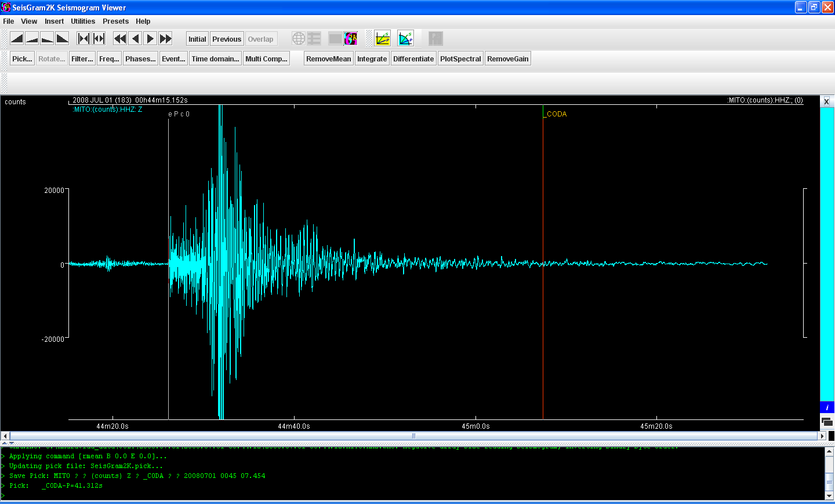Click the small icon below the info button
Screen dimensions: 835x504
[827, 421]
